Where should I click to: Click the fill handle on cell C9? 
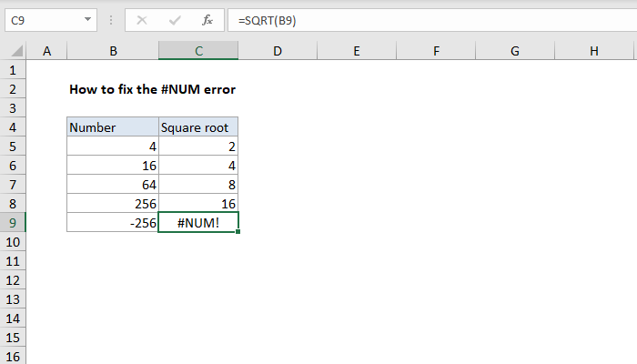(238, 232)
